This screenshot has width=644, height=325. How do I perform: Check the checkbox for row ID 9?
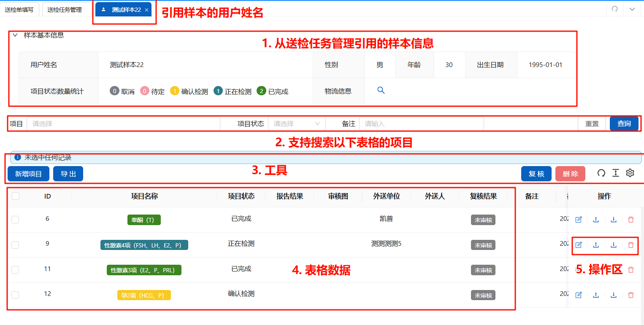[16, 245]
